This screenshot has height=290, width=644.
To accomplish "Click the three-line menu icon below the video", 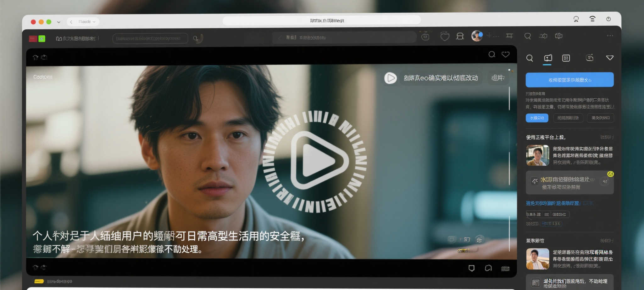I will click(505, 268).
